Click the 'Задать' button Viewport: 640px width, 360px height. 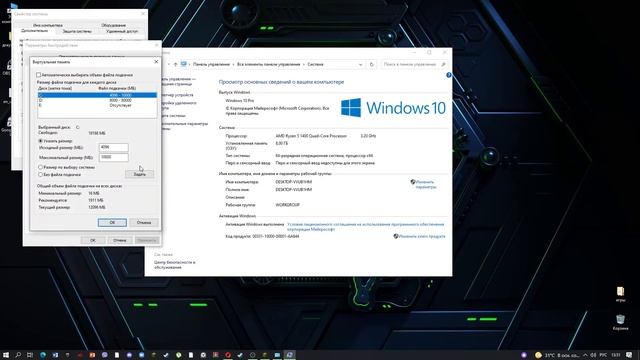point(140,174)
